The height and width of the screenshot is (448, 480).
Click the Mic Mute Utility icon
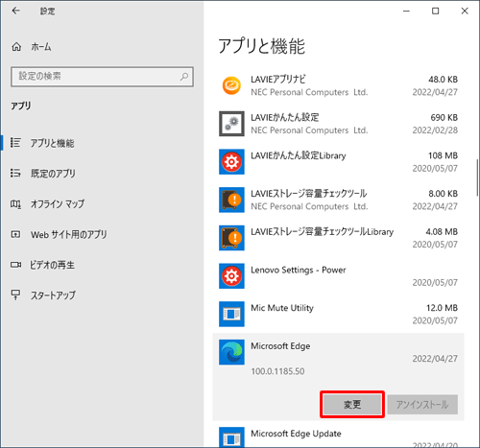pyautogui.click(x=231, y=314)
